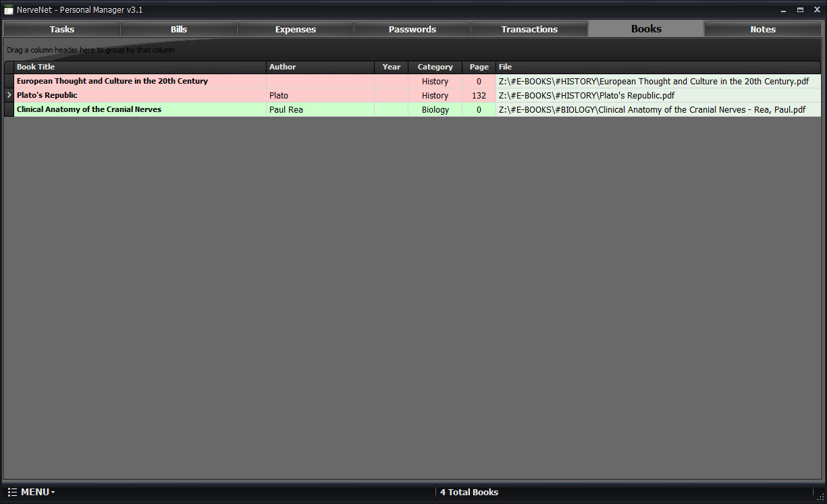
Task: Click the current-row arrow beside Plato's Republic
Action: pos(9,95)
